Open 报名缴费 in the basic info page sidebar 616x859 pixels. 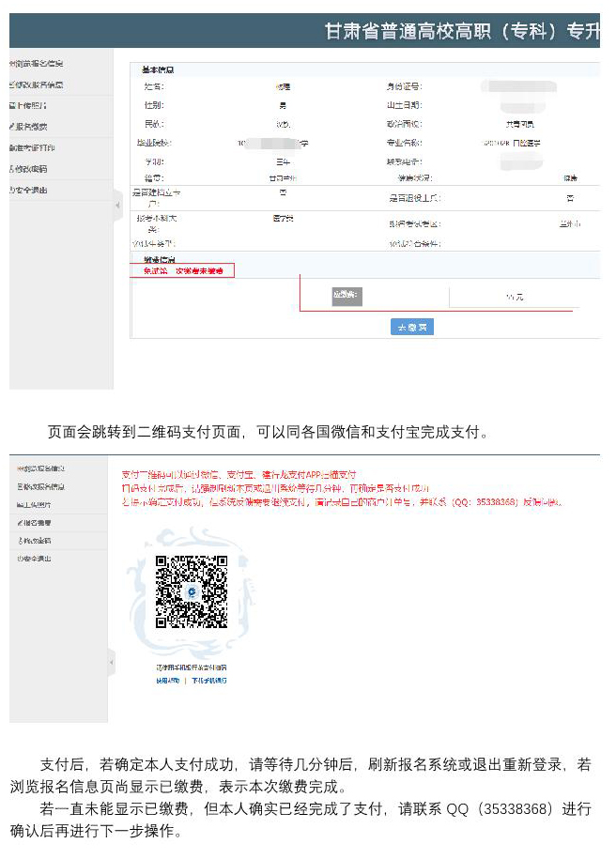pyautogui.click(x=28, y=127)
